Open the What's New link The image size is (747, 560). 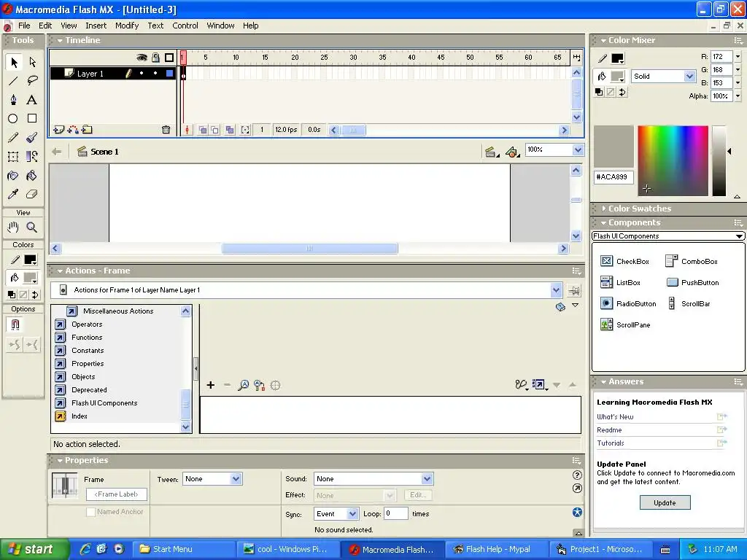point(615,416)
